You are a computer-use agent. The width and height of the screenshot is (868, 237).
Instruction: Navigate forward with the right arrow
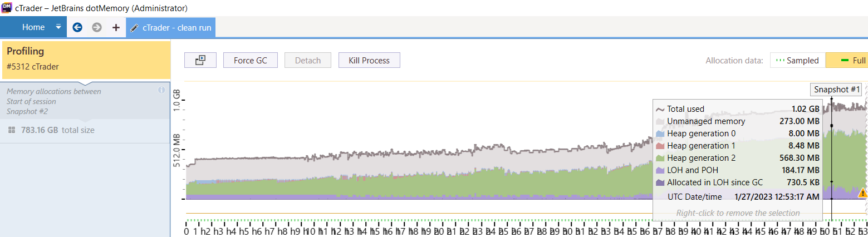[97, 27]
